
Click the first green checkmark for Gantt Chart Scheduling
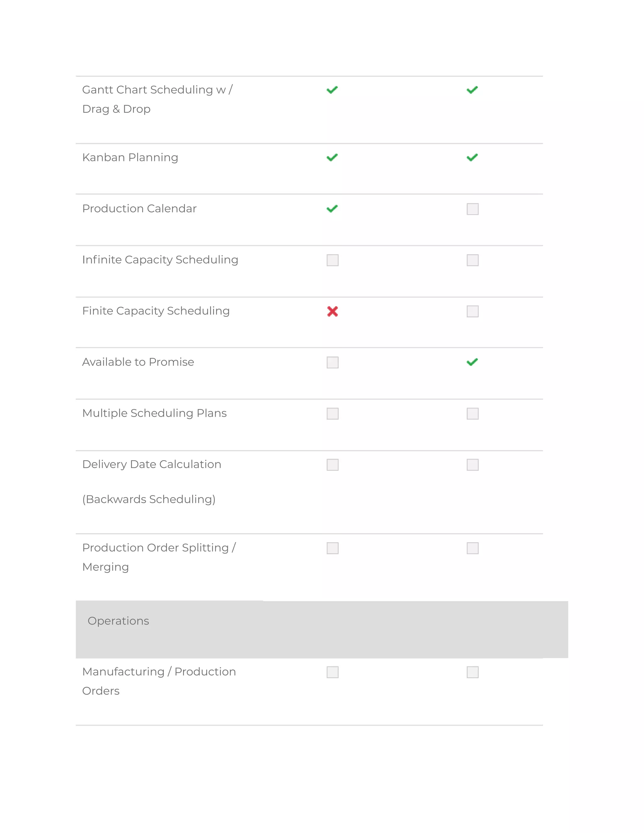click(x=332, y=90)
